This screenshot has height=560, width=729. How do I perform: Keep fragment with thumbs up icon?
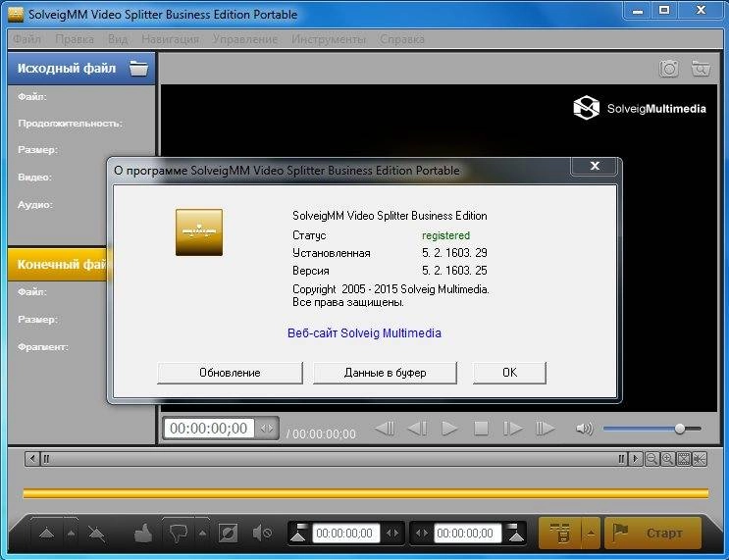click(x=143, y=533)
